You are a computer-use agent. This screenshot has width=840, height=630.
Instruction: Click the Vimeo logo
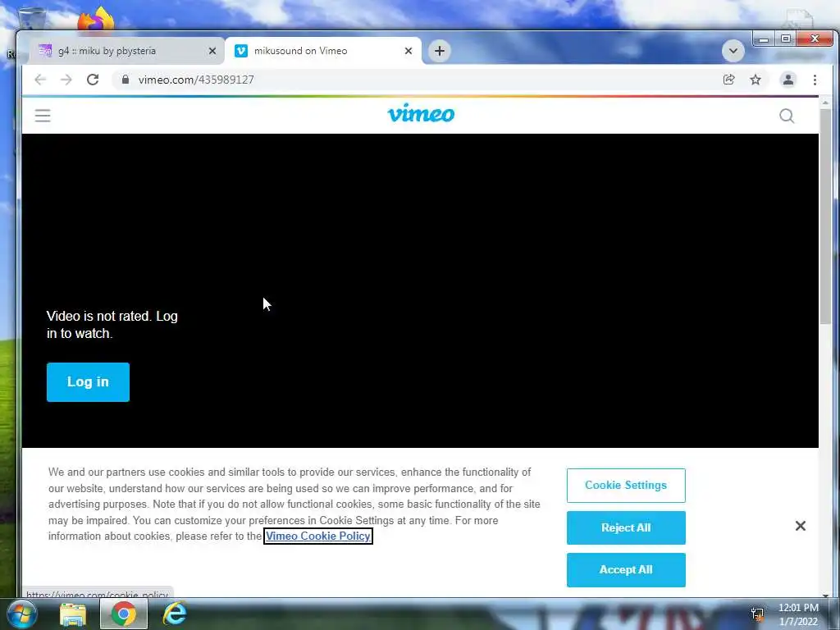(421, 113)
